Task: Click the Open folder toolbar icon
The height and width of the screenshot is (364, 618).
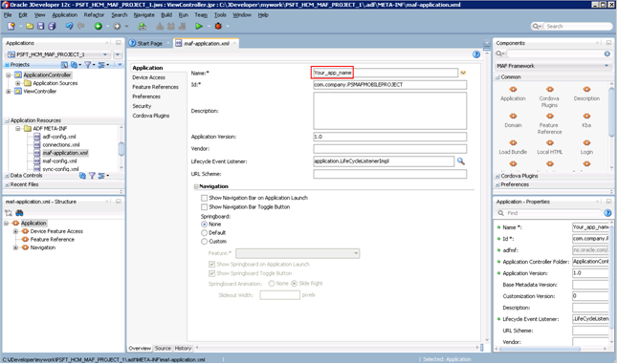Action: point(30,27)
